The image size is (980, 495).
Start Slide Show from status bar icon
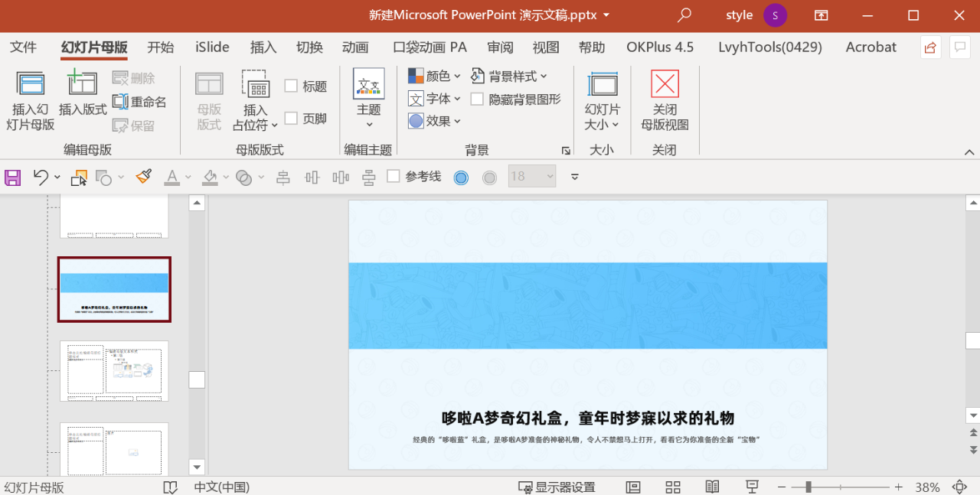pos(752,487)
